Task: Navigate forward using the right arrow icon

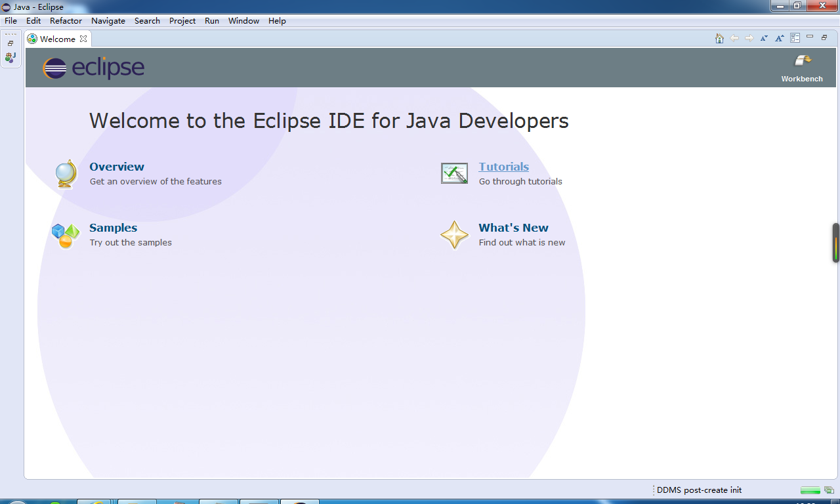Action: 749,38
